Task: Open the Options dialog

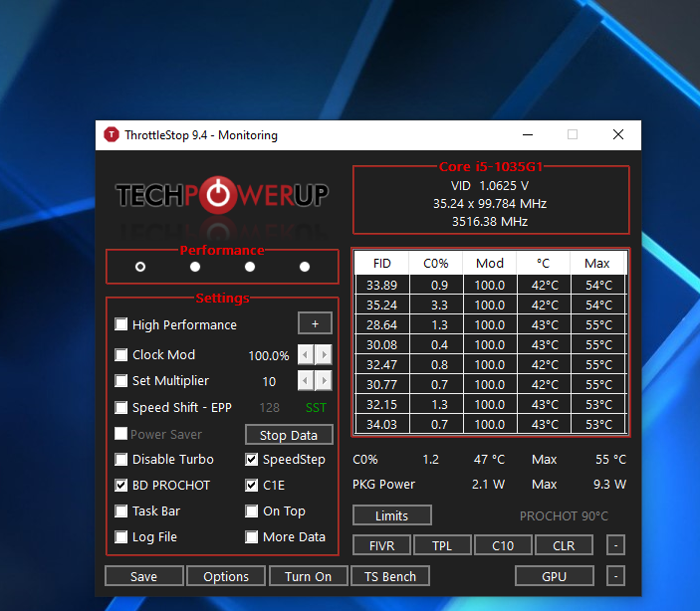Action: [226, 576]
